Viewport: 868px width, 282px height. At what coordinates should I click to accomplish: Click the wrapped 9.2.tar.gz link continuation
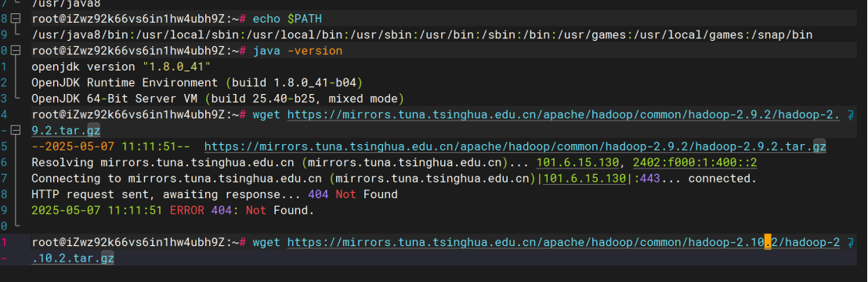coord(66,131)
